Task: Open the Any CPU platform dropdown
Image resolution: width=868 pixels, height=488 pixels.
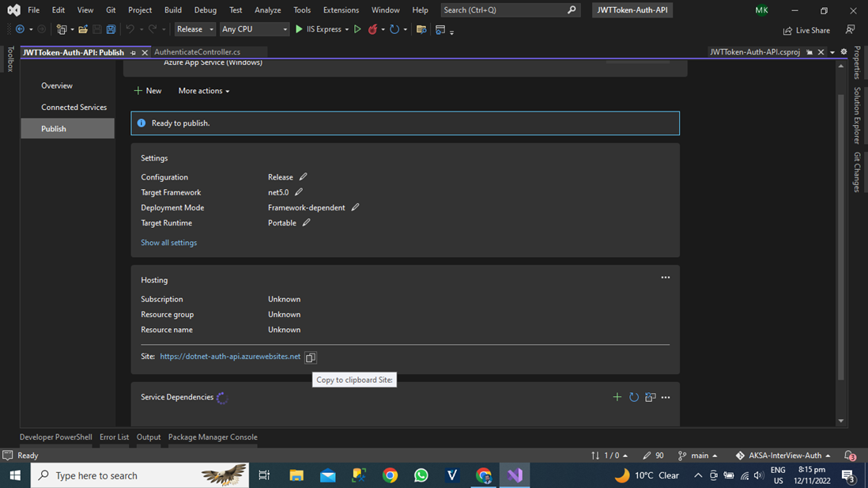Action: (255, 28)
